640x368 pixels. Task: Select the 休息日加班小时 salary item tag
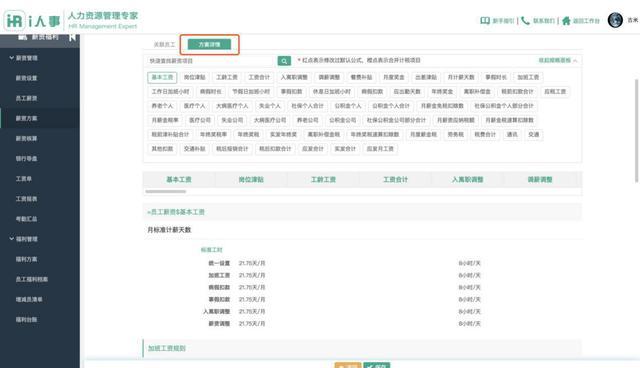332,91
